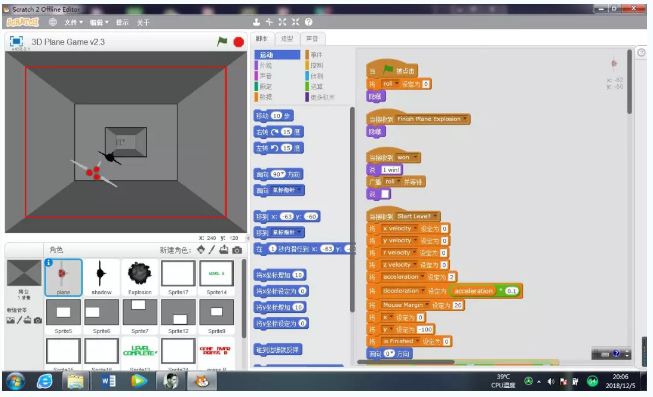Upload sprite from file icon
The width and height of the screenshot is (653, 397).
[x=224, y=250]
